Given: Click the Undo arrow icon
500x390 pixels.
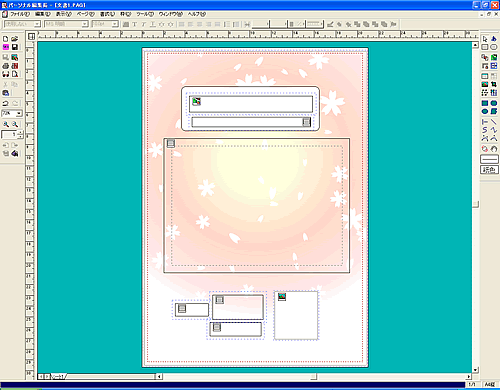Looking at the screenshot, I should tap(6, 103).
